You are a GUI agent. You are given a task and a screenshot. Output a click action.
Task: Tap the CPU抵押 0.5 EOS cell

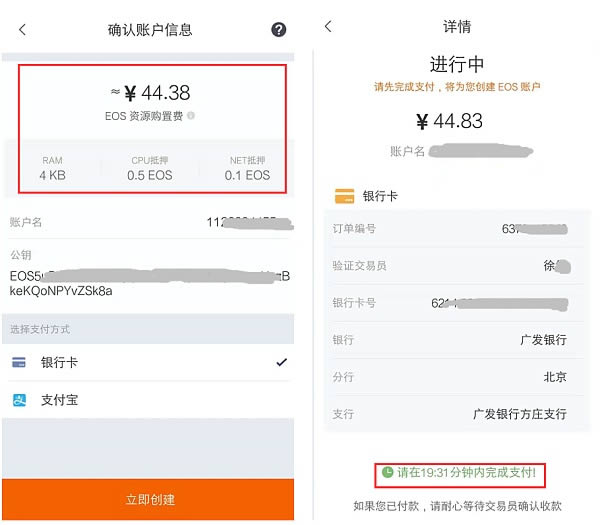(150, 168)
